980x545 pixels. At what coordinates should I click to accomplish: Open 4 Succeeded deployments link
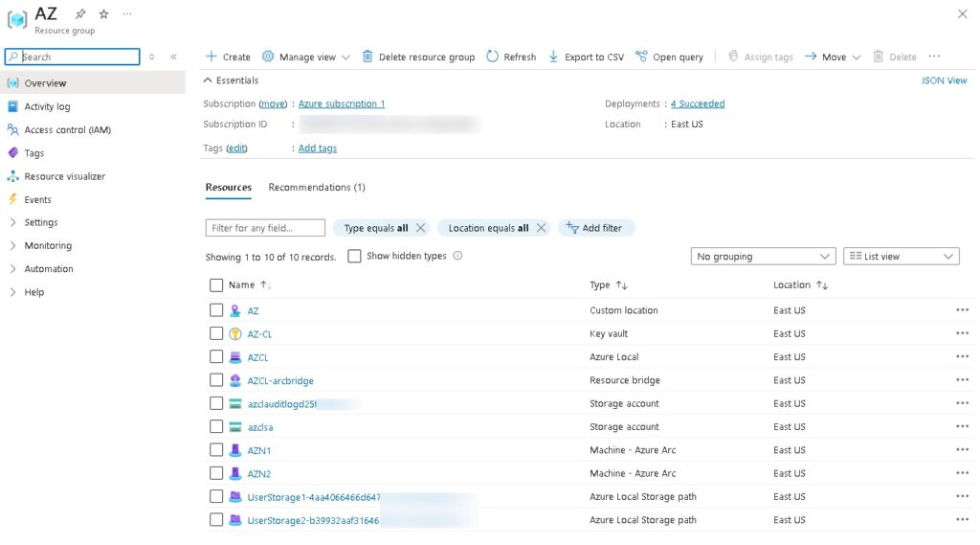click(698, 103)
